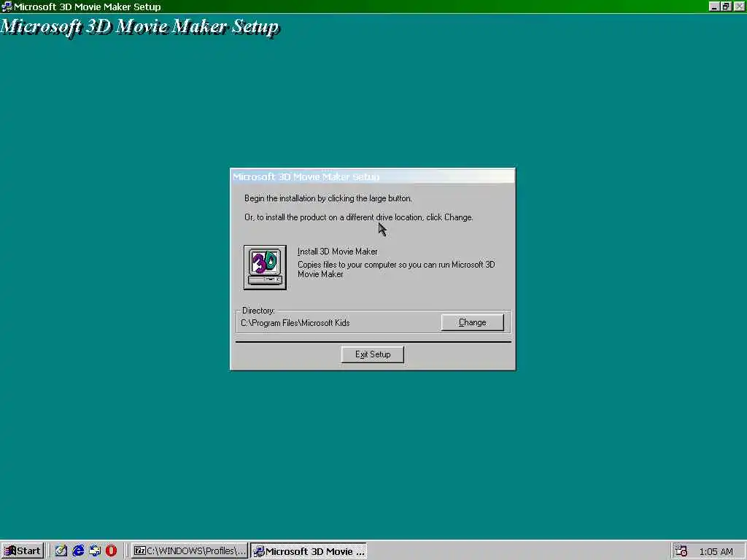Screen dimensions: 747x560
Task: Click the 'Directory:' group label
Action: click(x=258, y=311)
